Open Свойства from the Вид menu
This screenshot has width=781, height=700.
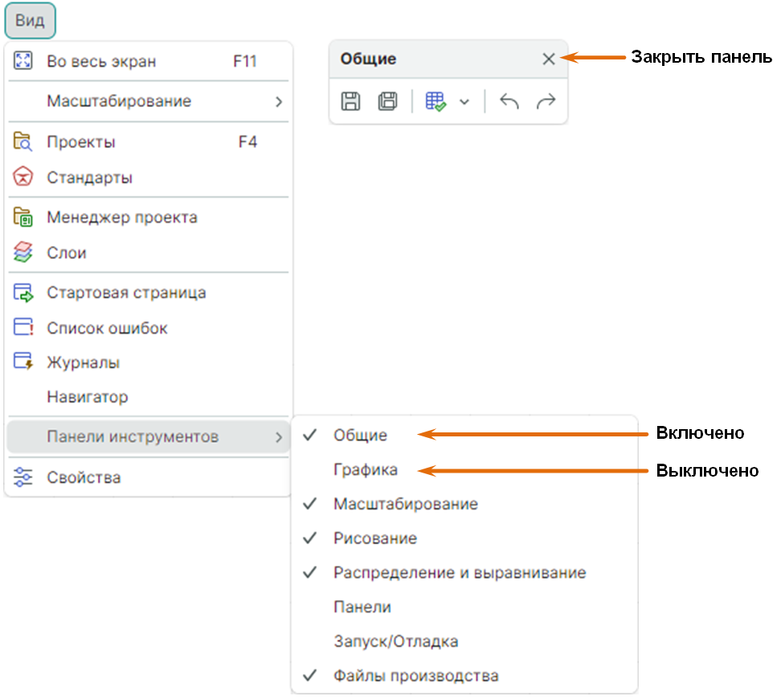(x=84, y=477)
